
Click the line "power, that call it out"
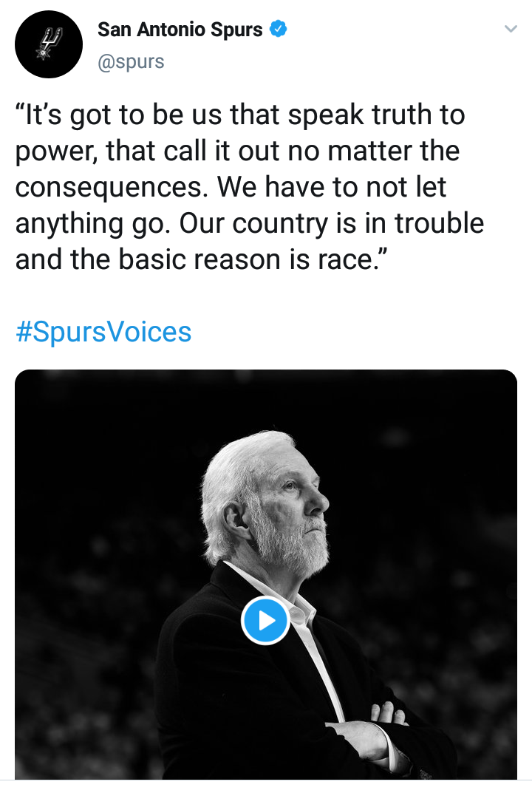point(237,152)
